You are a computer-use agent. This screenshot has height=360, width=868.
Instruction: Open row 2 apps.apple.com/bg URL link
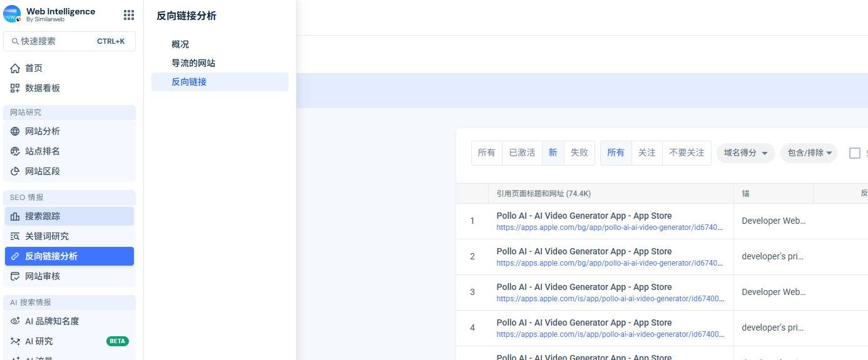[610, 263]
